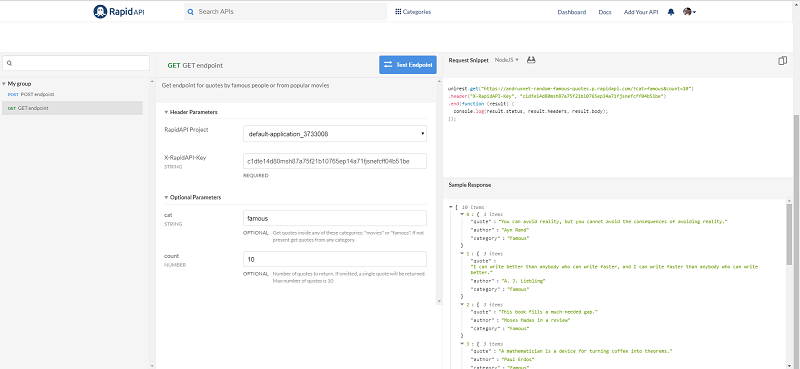Open the user avatar menu
This screenshot has height=369, width=800.
tap(689, 12)
